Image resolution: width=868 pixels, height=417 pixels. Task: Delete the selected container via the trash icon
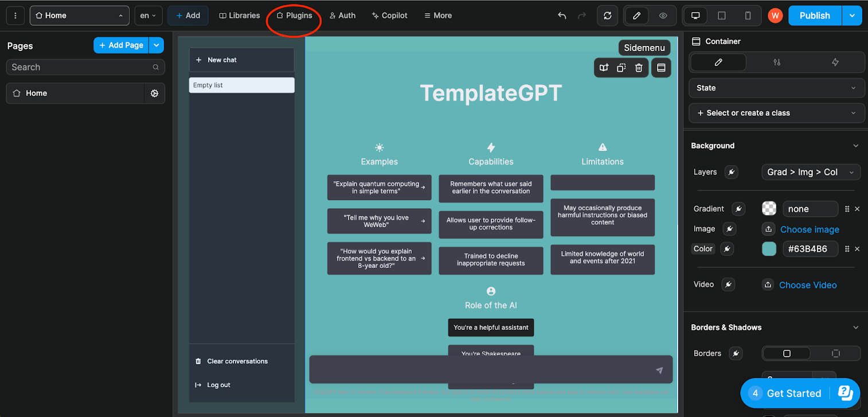point(638,67)
